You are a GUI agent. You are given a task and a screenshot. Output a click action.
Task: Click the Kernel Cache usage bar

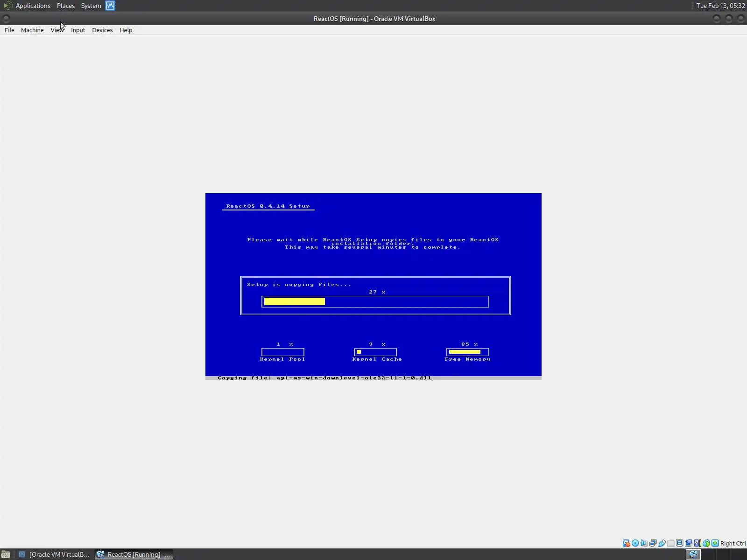pos(375,352)
